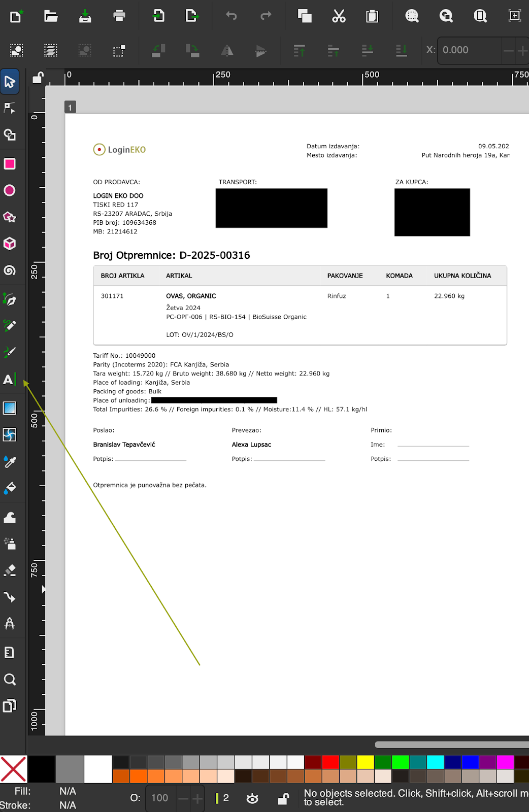
Task: Click the opacity value field
Action: tap(160, 798)
